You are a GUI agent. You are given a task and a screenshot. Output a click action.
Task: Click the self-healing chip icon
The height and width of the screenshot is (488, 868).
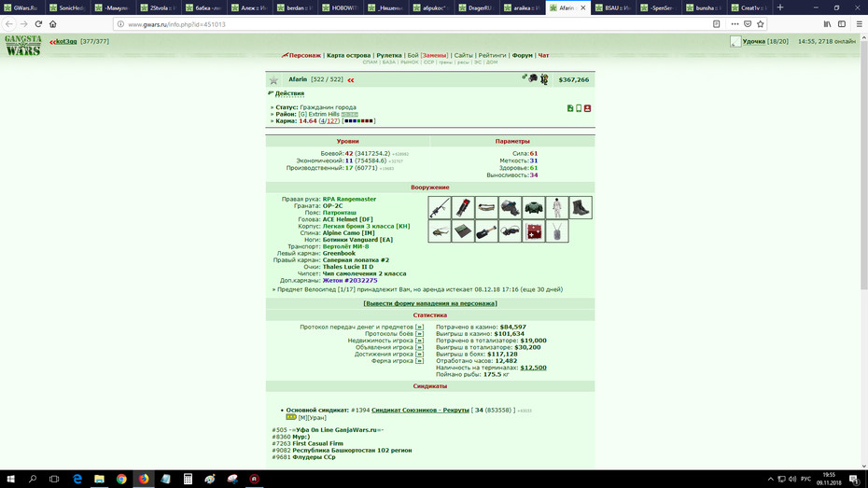533,231
